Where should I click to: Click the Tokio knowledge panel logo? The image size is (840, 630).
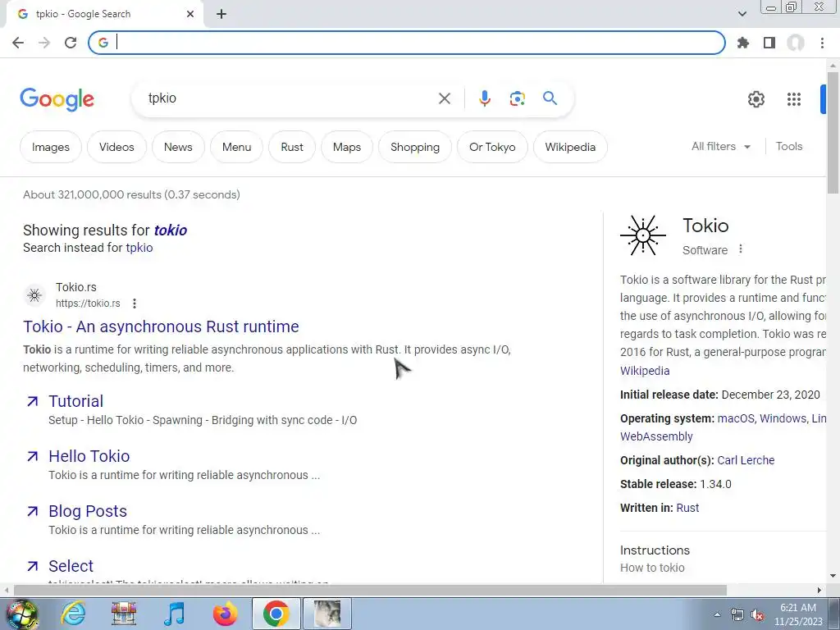[643, 235]
